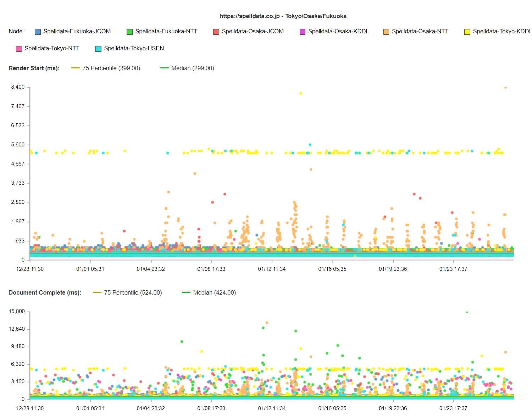The height and width of the screenshot is (419, 532).
Task: Click the cyan dot just above 5,600 ms
Action: [310, 145]
